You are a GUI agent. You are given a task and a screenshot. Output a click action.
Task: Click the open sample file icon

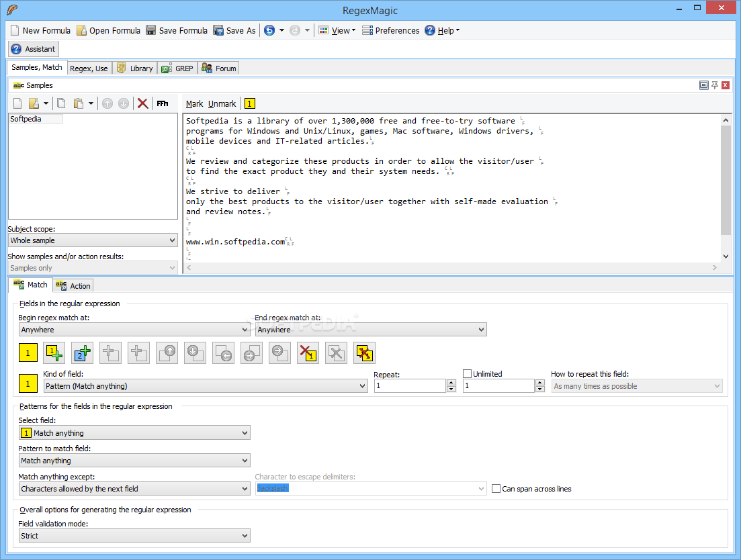tap(34, 103)
